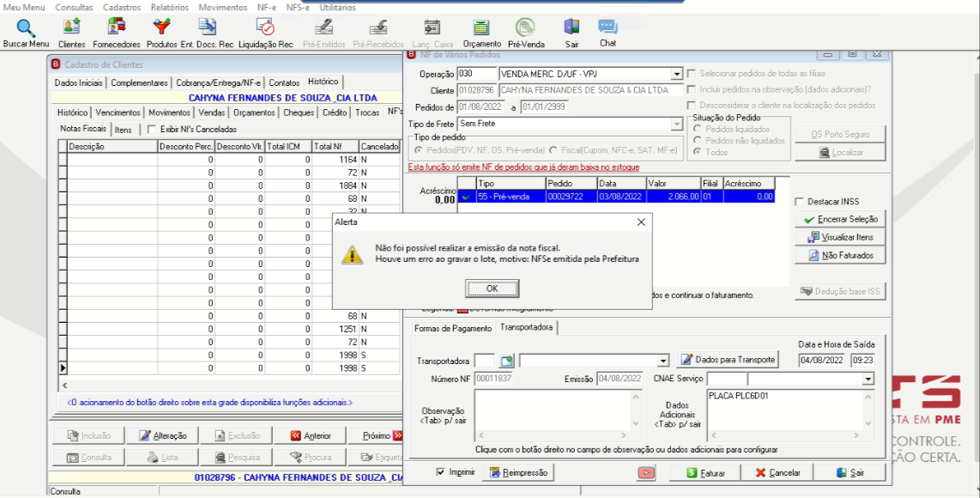Open the Clientes toolbar icon
Viewport: 980px width, 498px height.
click(71, 27)
